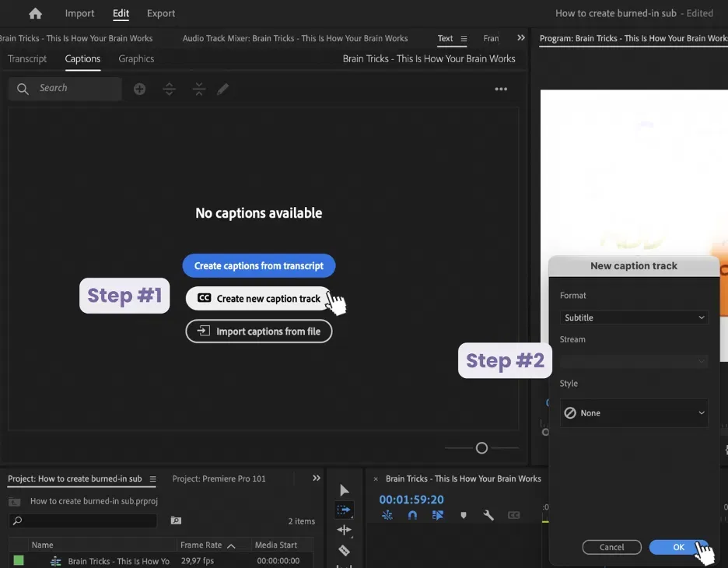Viewport: 728px width, 568px height.
Task: Click the green label swatch of Brain Tricks
Action: point(19,560)
